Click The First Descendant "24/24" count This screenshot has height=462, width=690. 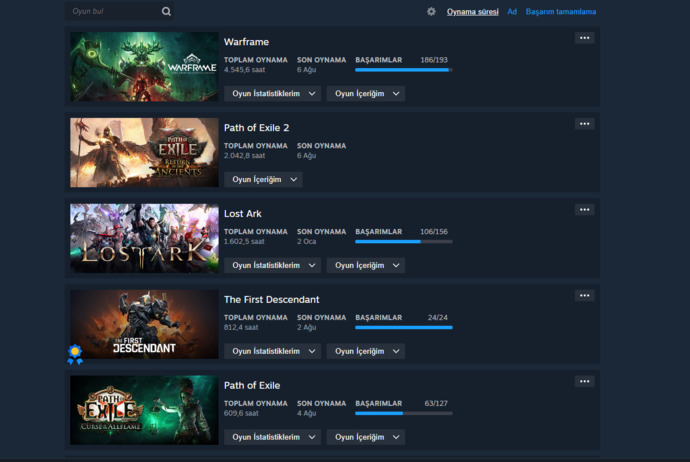[x=437, y=317]
